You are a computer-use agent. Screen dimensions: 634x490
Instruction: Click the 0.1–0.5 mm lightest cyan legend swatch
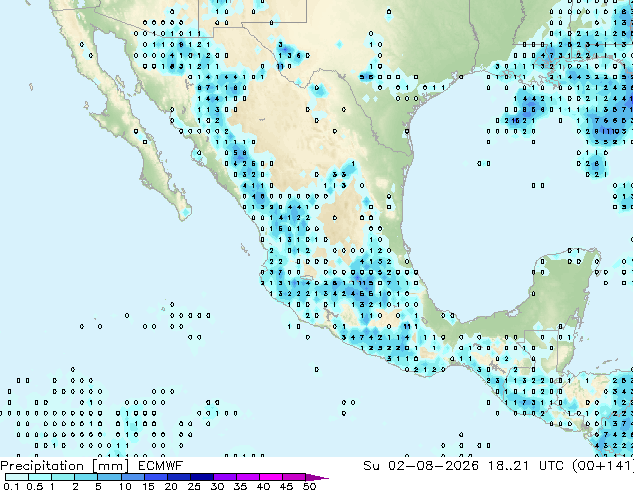[17, 477]
